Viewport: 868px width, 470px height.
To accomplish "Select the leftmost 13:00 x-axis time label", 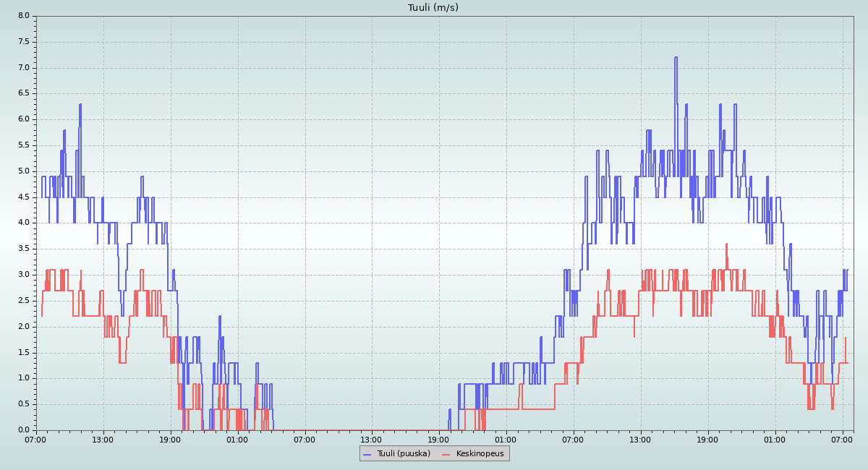I will [x=103, y=439].
